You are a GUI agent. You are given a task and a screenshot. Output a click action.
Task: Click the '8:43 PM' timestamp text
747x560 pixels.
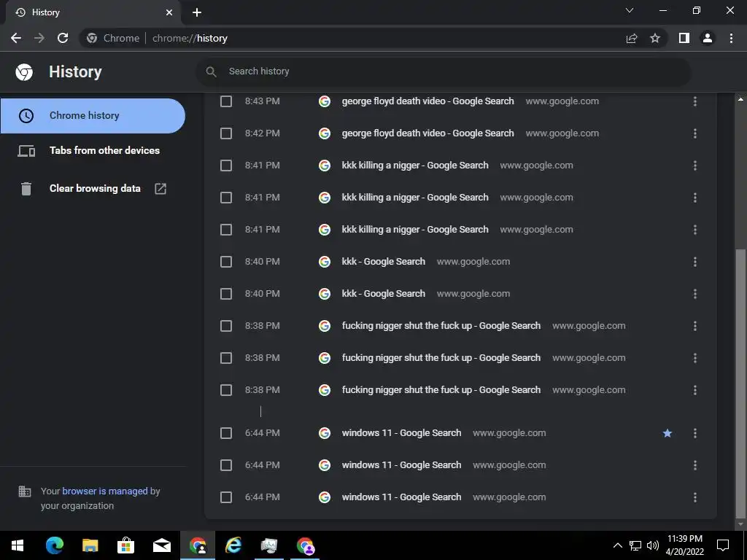click(x=263, y=101)
